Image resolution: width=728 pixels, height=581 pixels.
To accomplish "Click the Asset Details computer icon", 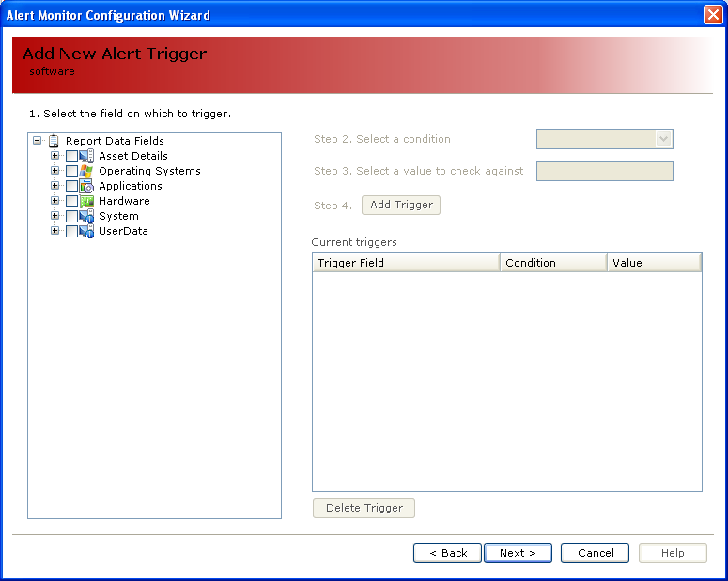I will (86, 156).
